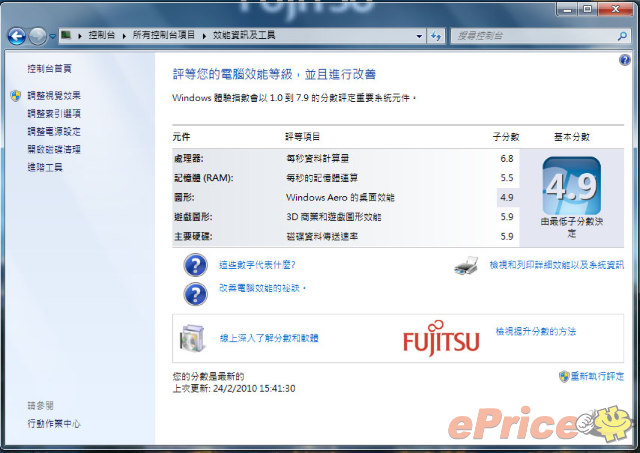
Task: Open Help with the blue question icon
Action: point(624,60)
